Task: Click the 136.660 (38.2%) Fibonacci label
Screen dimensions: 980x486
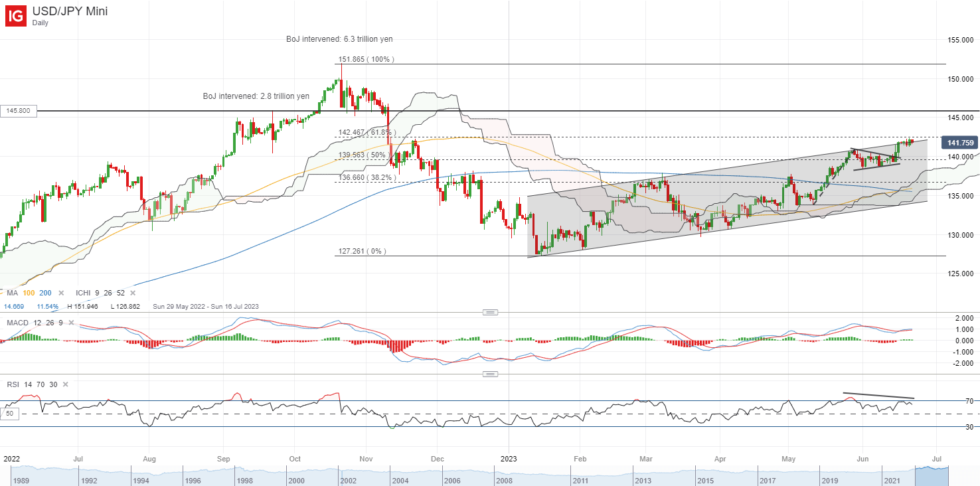Action: coord(367,178)
